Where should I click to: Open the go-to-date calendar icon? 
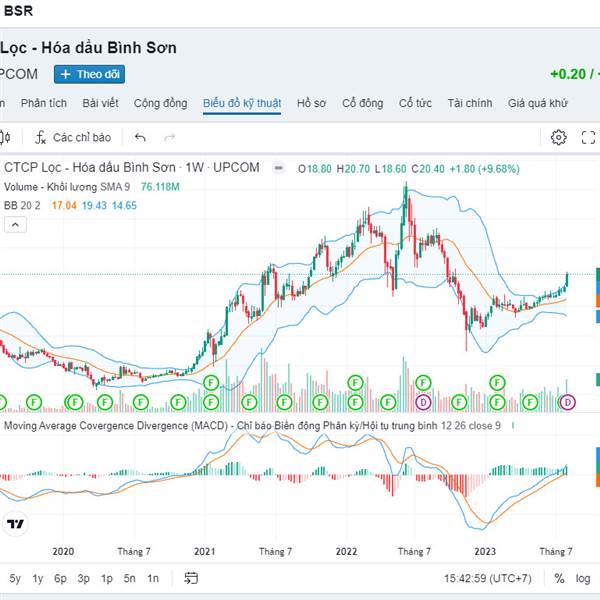coord(191,578)
